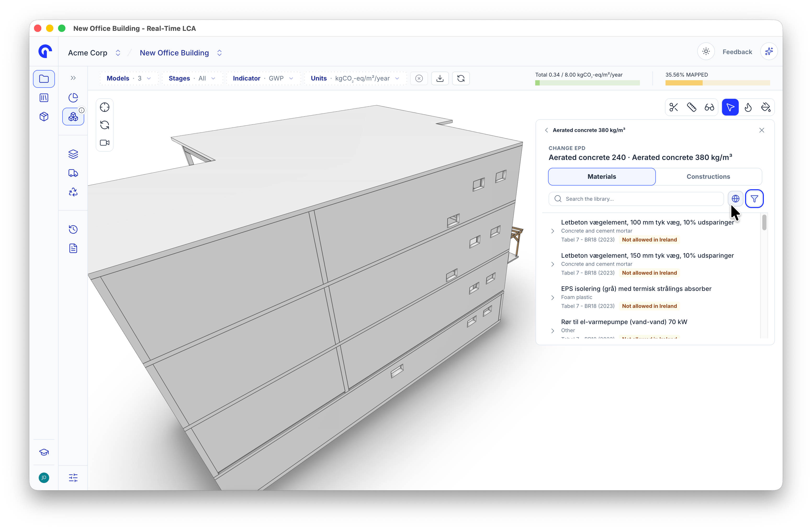Select the pointer selection tool
The image size is (812, 529).
coord(730,107)
